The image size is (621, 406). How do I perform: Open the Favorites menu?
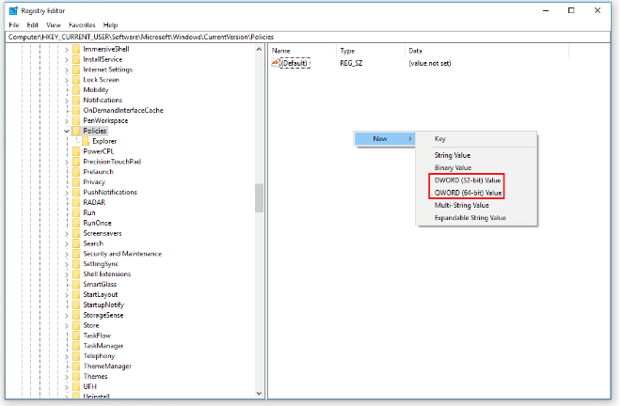[x=82, y=25]
